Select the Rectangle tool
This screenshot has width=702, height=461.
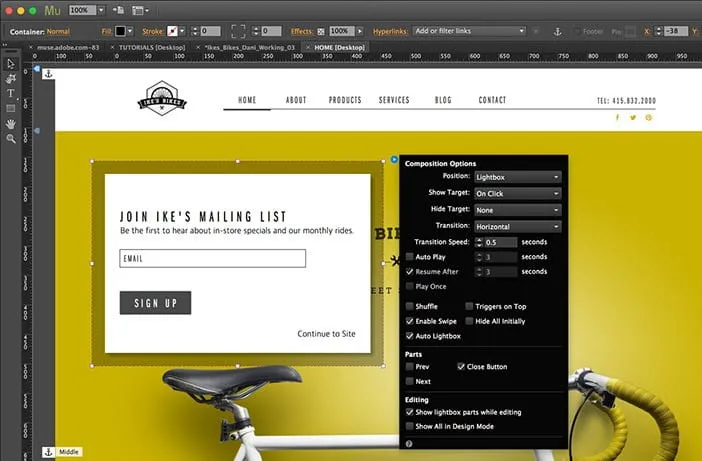[10, 108]
